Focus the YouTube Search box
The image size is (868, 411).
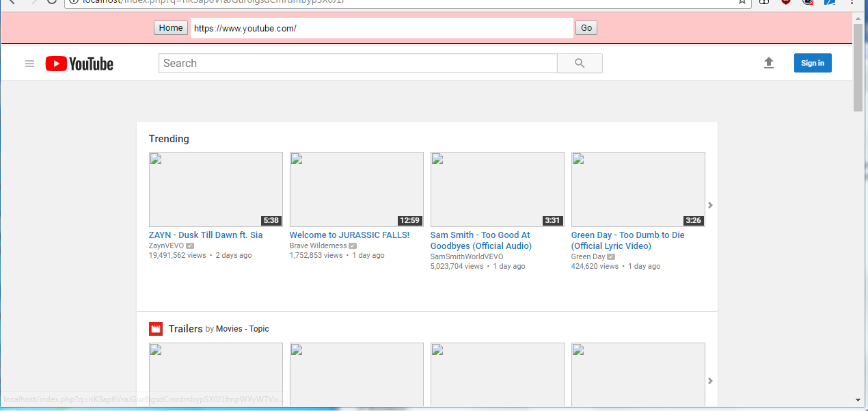pyautogui.click(x=358, y=63)
